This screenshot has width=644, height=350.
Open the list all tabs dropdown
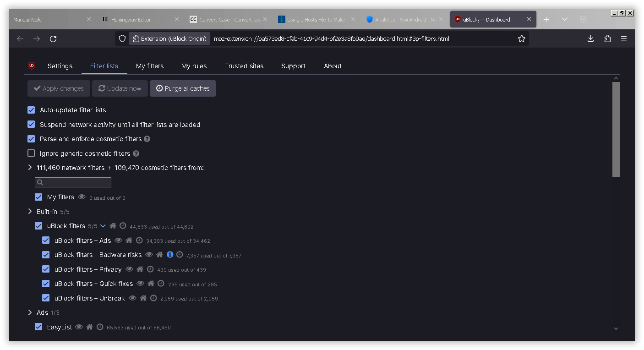[564, 20]
